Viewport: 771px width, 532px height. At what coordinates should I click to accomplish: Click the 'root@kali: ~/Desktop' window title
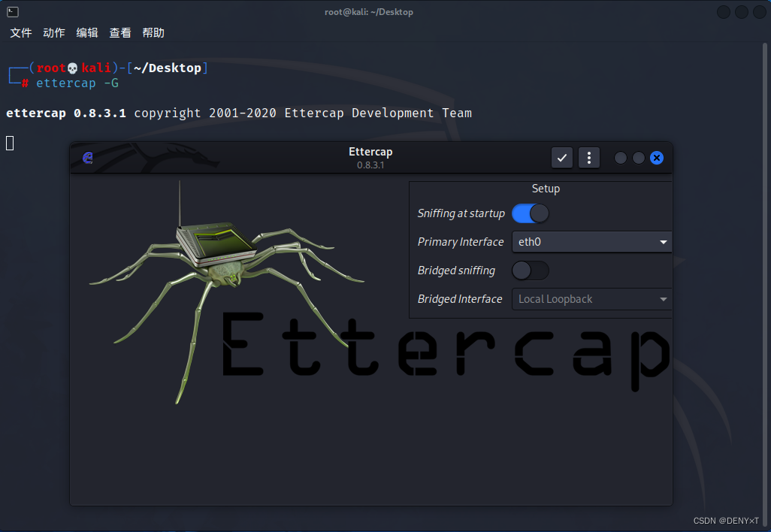coord(369,12)
